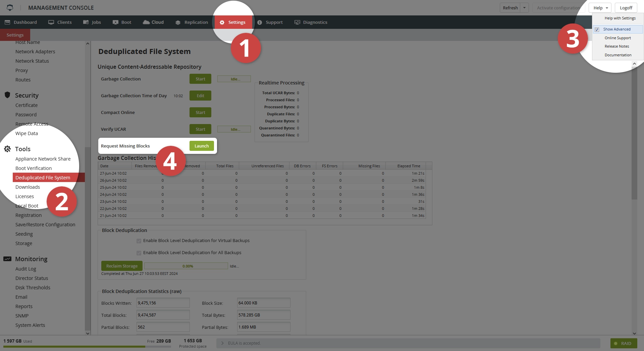The image size is (644, 351).
Task: Toggle Block Level Deduplication for All Backups
Action: [139, 253]
